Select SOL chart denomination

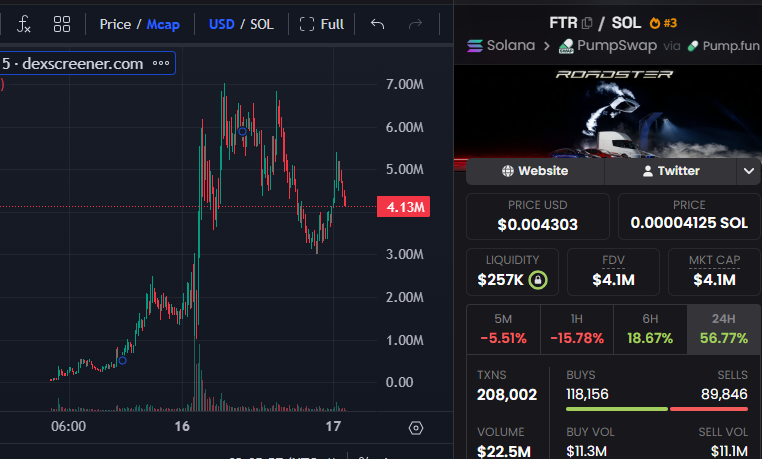point(262,24)
